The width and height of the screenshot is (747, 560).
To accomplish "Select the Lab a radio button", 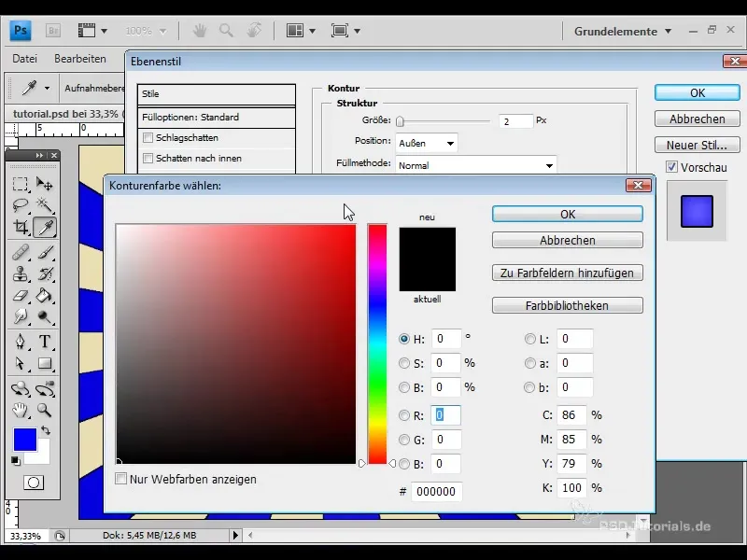I will tap(529, 363).
